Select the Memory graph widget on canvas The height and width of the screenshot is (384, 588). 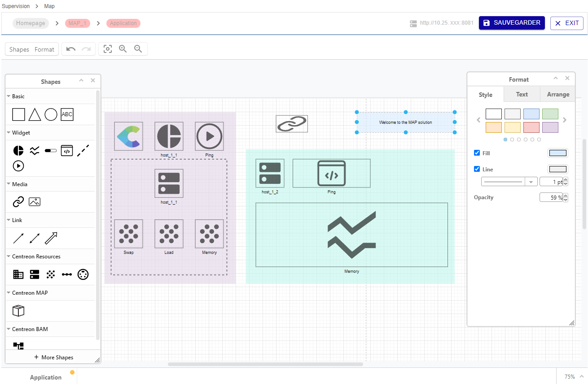[351, 235]
